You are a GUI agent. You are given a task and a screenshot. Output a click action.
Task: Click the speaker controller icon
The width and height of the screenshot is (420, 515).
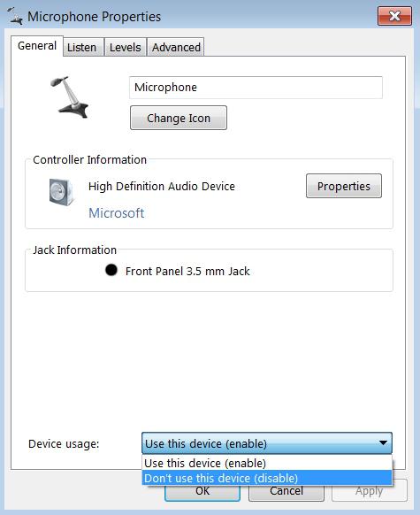click(x=61, y=192)
